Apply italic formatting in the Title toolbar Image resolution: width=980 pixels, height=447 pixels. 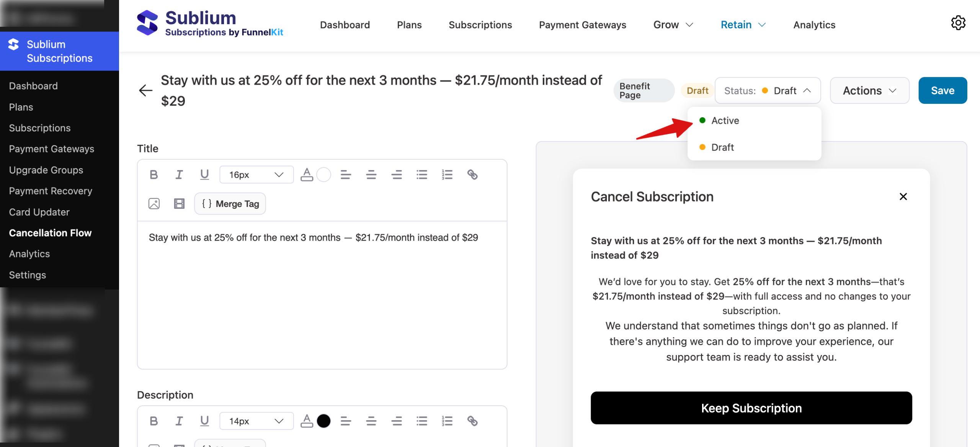(x=179, y=174)
